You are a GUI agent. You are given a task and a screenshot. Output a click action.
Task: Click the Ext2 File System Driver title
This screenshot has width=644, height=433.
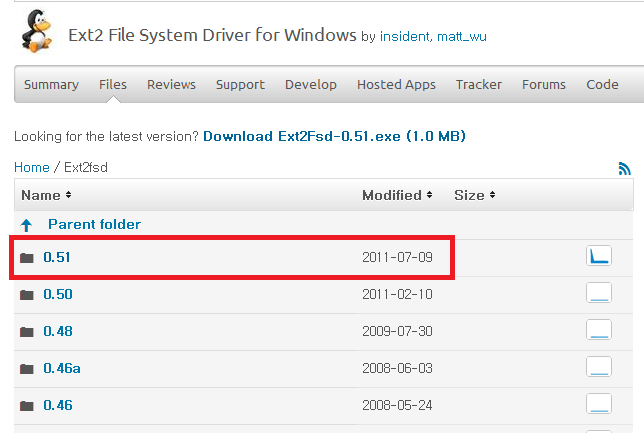click(212, 35)
